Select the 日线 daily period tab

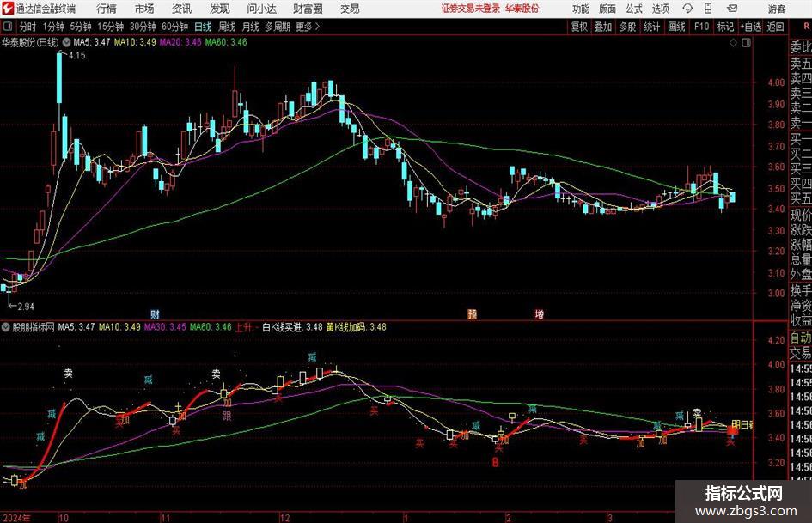point(203,27)
